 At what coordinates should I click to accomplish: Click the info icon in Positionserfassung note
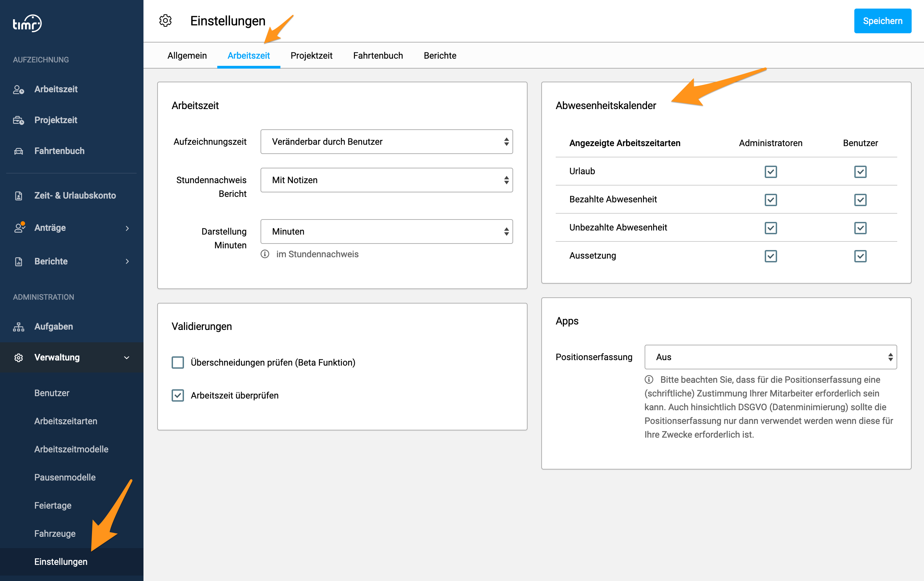click(649, 379)
